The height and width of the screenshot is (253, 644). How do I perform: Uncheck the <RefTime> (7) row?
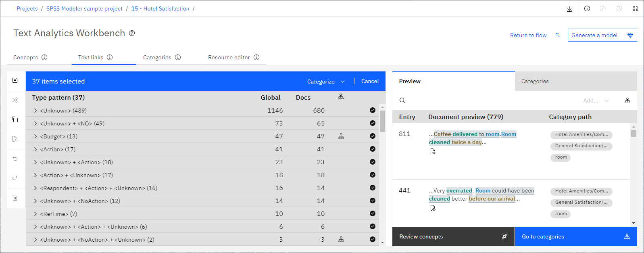pyautogui.click(x=373, y=213)
